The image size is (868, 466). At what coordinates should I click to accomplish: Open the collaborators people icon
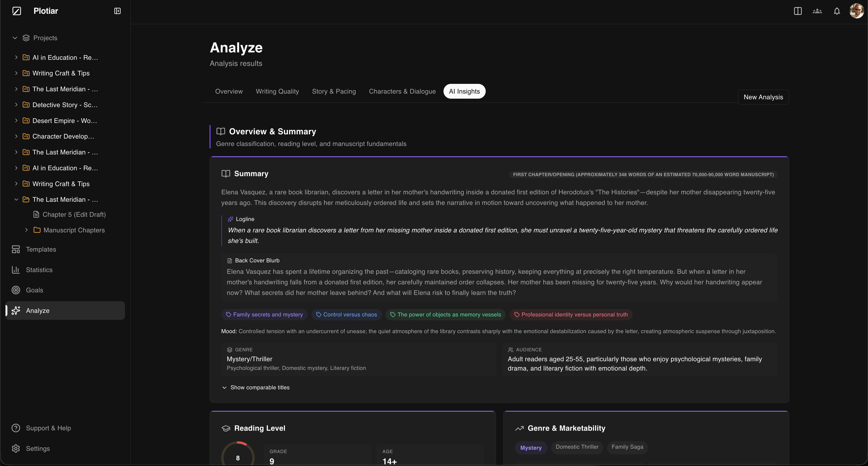click(817, 11)
